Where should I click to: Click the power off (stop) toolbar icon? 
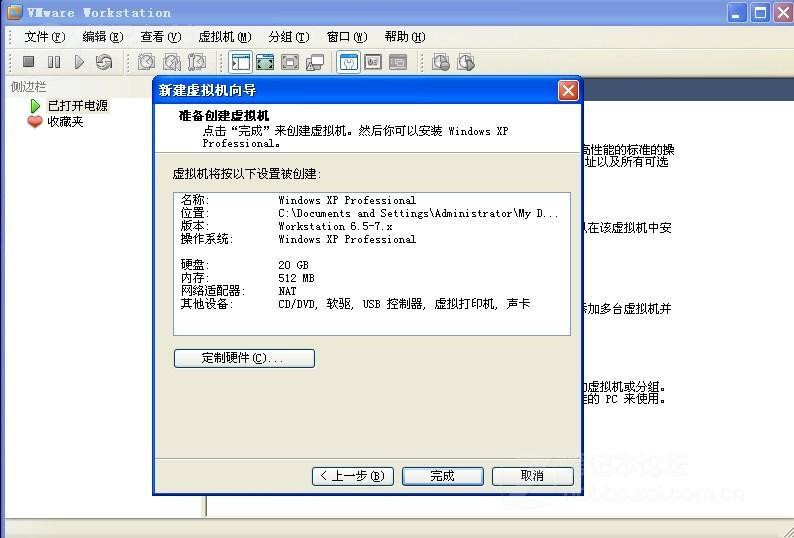(x=29, y=62)
